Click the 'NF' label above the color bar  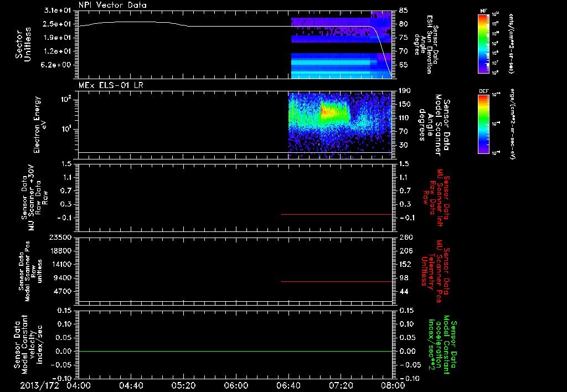[x=484, y=11]
